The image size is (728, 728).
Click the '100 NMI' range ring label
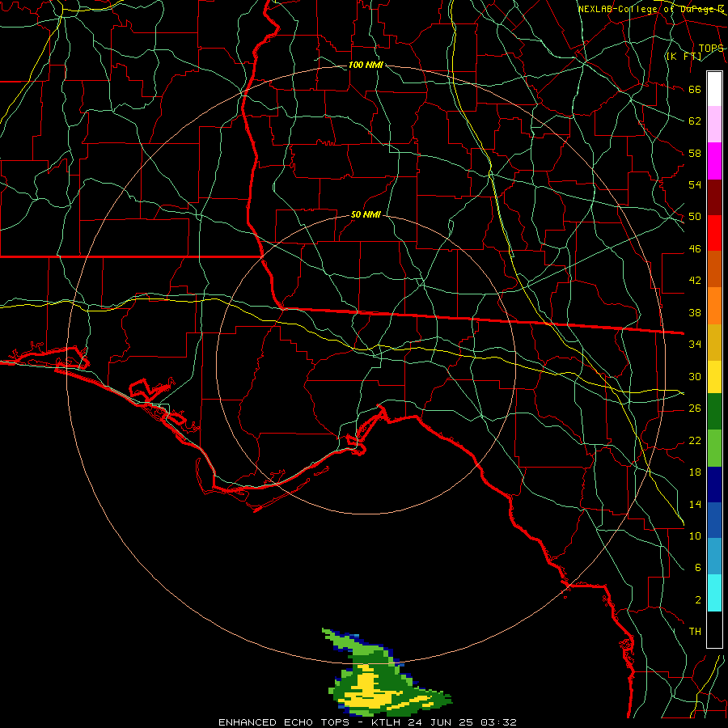(366, 65)
